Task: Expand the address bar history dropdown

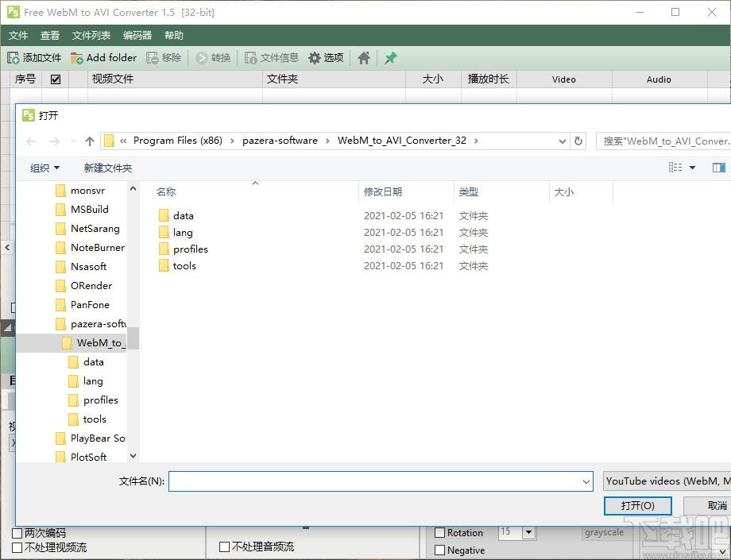Action: (x=563, y=141)
